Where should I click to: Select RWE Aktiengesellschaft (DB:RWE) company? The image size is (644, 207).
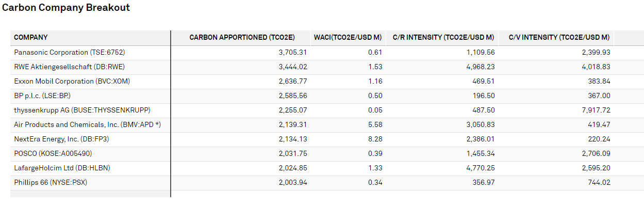tap(70, 67)
